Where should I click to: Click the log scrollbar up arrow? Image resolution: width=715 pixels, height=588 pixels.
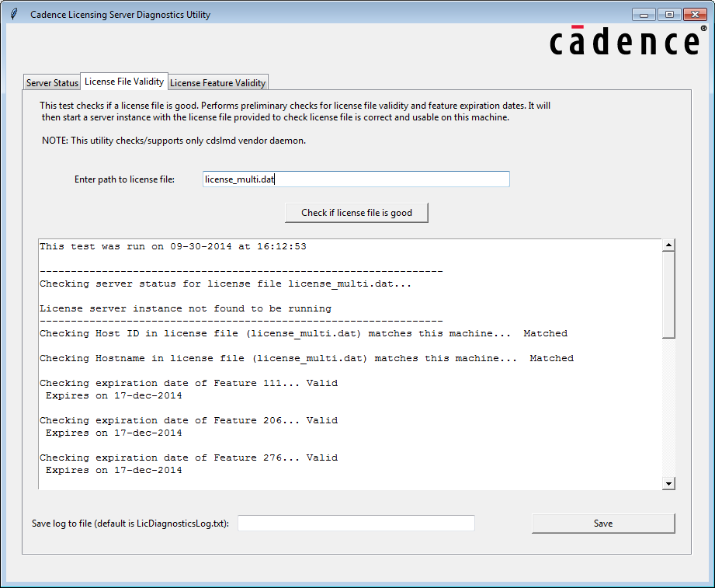[668, 245]
